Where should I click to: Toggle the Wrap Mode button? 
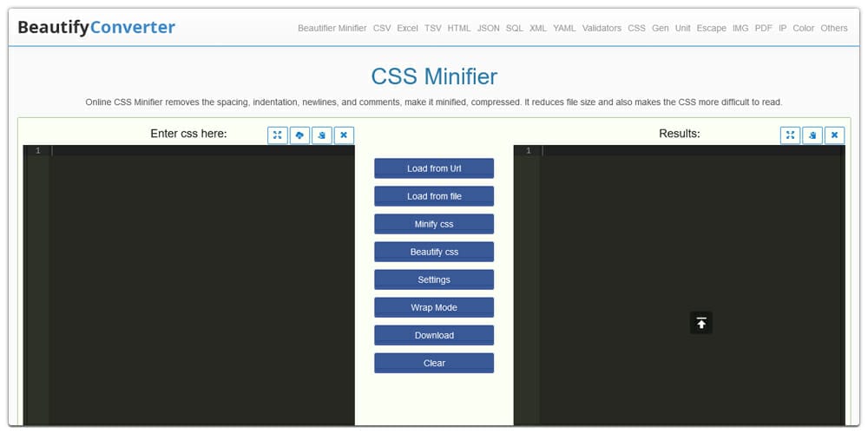[434, 307]
